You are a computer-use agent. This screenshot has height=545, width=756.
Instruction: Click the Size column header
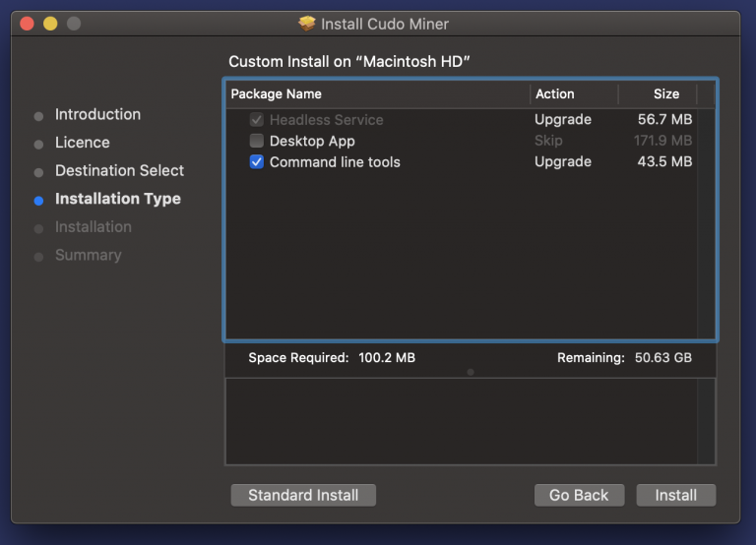[x=666, y=94]
